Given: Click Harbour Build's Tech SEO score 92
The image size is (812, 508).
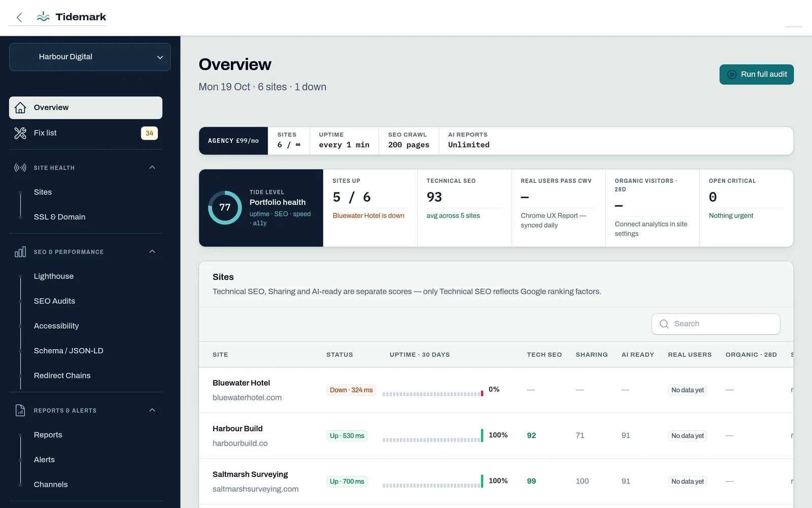Looking at the screenshot, I should click(x=531, y=436).
